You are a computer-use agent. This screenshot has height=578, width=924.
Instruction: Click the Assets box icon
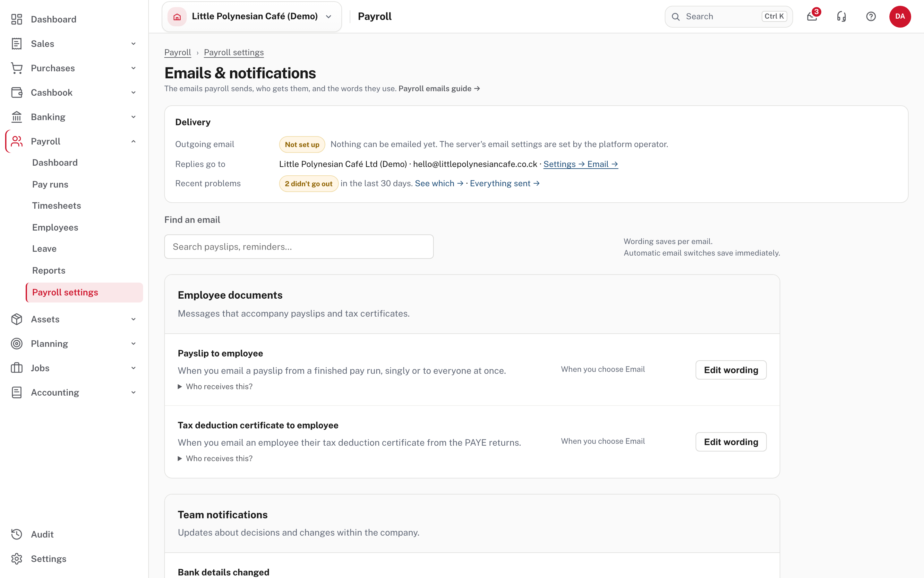click(16, 319)
